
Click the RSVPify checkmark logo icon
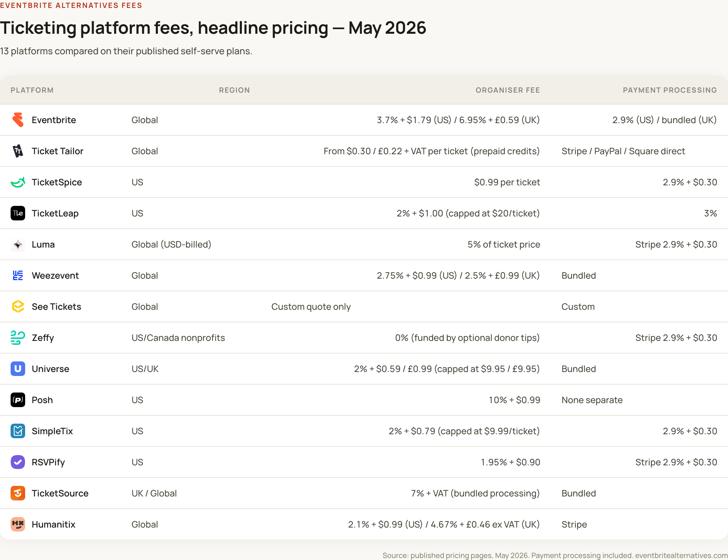pos(18,462)
